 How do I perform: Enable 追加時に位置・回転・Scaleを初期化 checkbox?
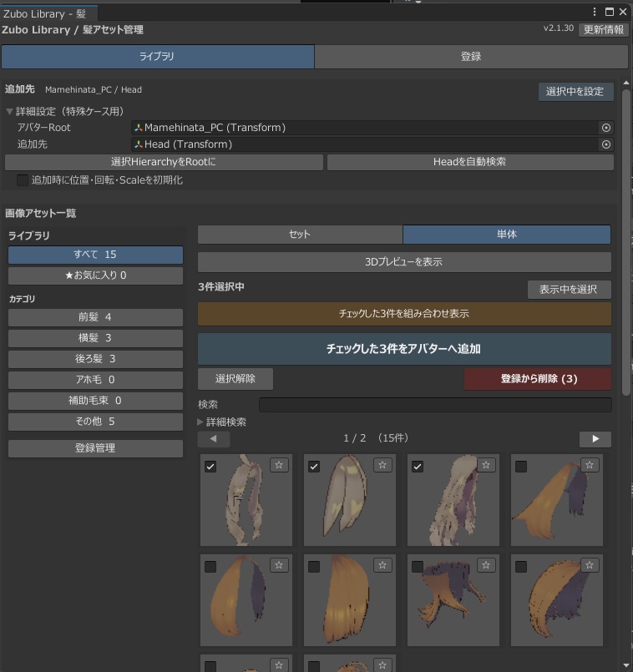[x=23, y=180]
